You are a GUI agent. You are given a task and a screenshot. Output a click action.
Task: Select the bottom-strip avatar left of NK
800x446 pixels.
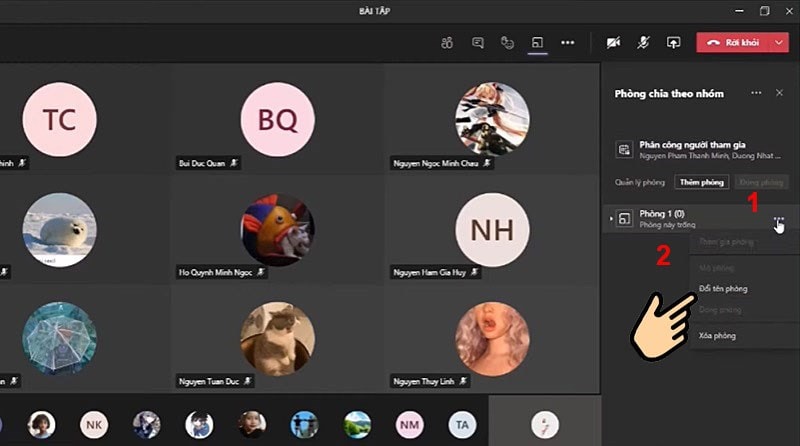pos(41,425)
